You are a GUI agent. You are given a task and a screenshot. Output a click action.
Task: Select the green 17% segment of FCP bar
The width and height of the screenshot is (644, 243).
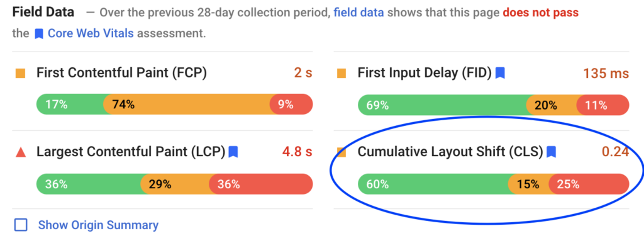[x=70, y=105]
